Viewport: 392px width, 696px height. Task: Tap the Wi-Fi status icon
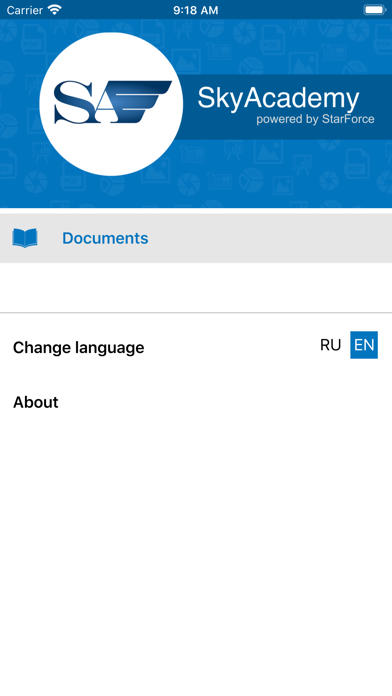55,10
